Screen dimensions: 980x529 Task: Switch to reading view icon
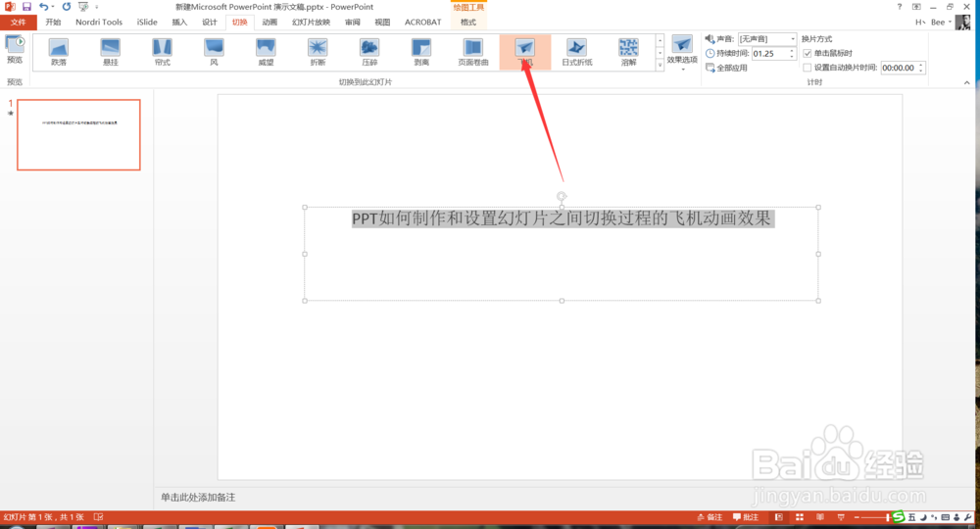pos(820,517)
